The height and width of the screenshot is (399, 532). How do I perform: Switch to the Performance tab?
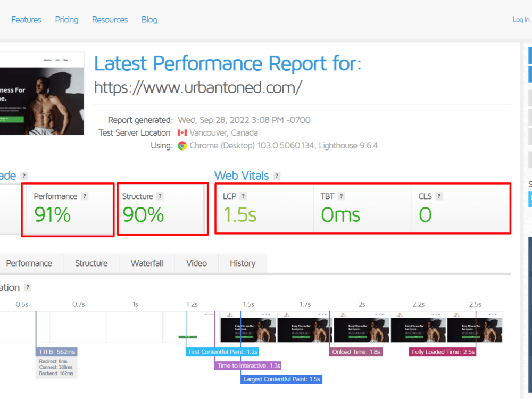pyautogui.click(x=29, y=263)
